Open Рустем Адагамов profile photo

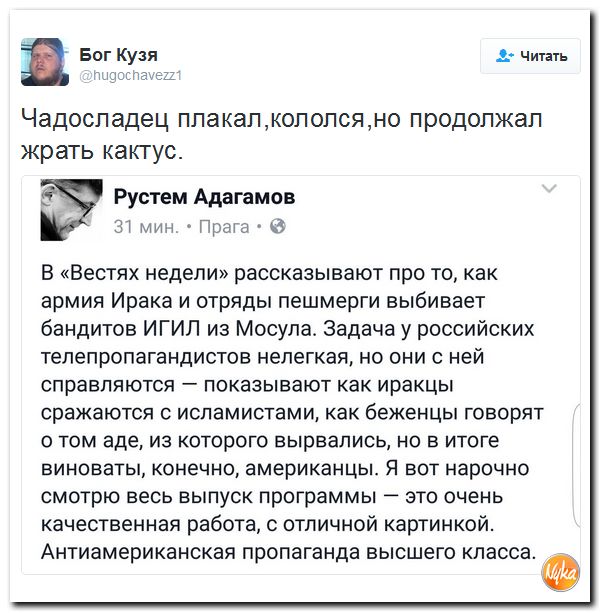[72, 210]
